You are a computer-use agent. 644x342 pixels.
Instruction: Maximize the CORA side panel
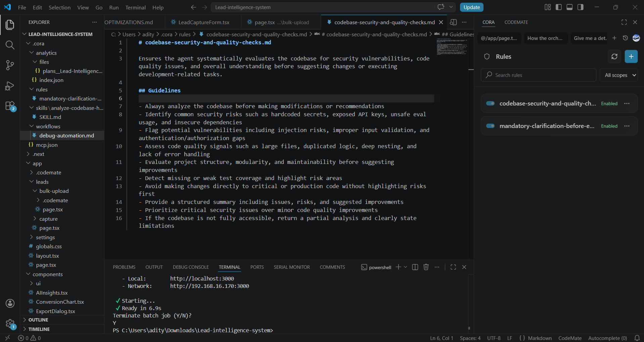(624, 22)
